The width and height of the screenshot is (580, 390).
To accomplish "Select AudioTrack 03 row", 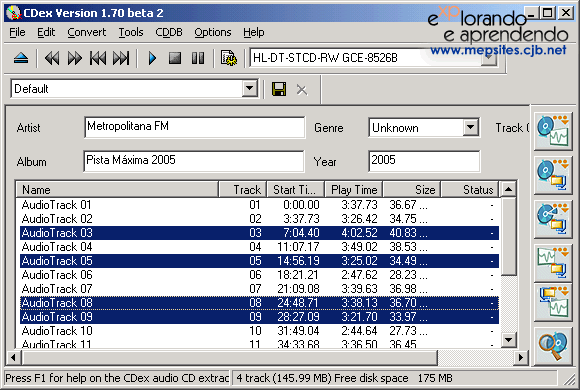I will click(x=259, y=233).
